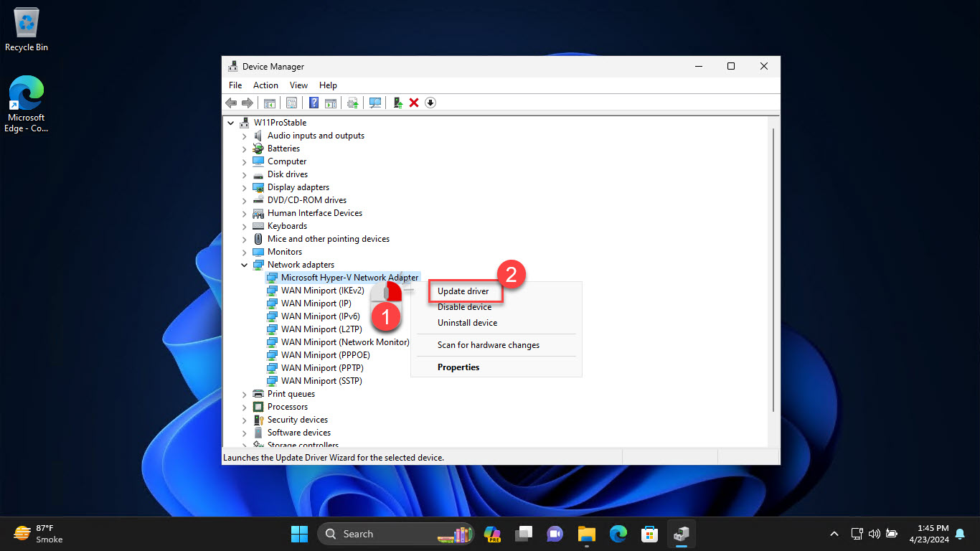
Task: Expand the Network adapters category
Action: [244, 264]
